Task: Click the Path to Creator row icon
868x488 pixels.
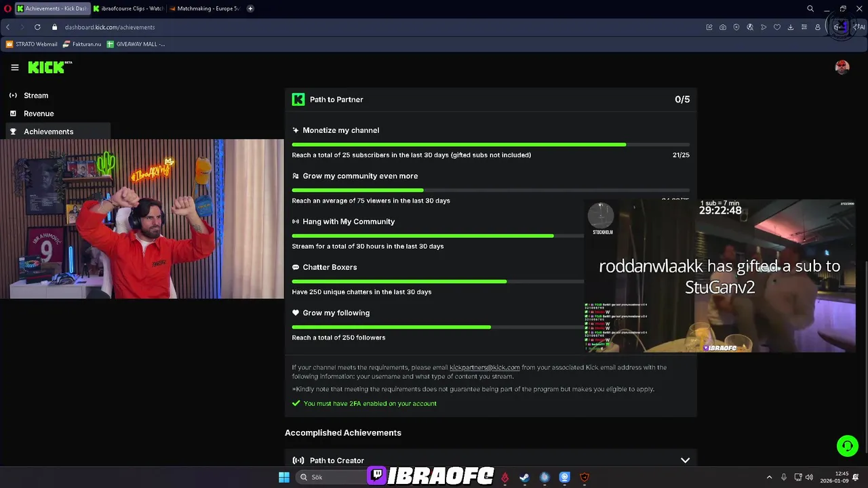Action: point(298,460)
